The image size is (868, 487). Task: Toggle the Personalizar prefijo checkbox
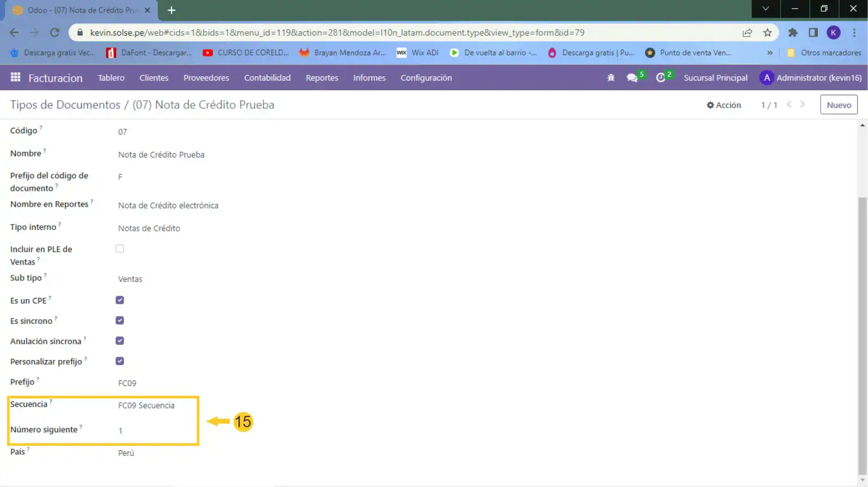click(x=120, y=361)
